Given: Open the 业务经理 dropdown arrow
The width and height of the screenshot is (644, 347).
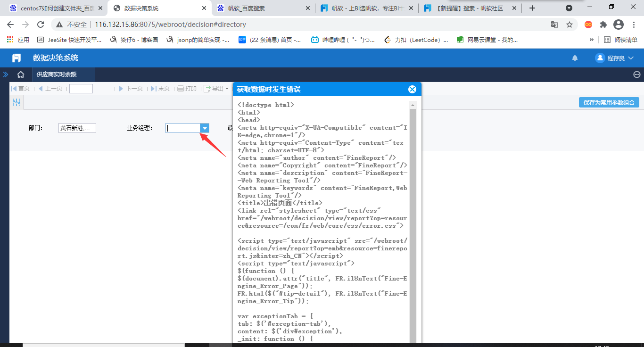Looking at the screenshot, I should [205, 128].
